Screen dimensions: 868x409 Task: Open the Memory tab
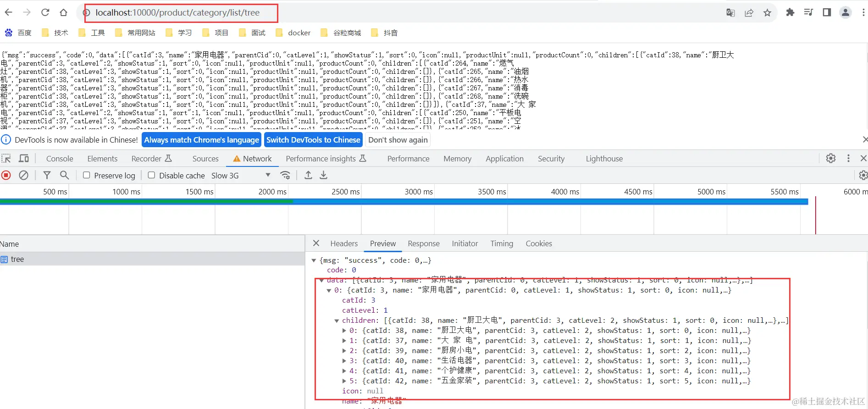457,159
